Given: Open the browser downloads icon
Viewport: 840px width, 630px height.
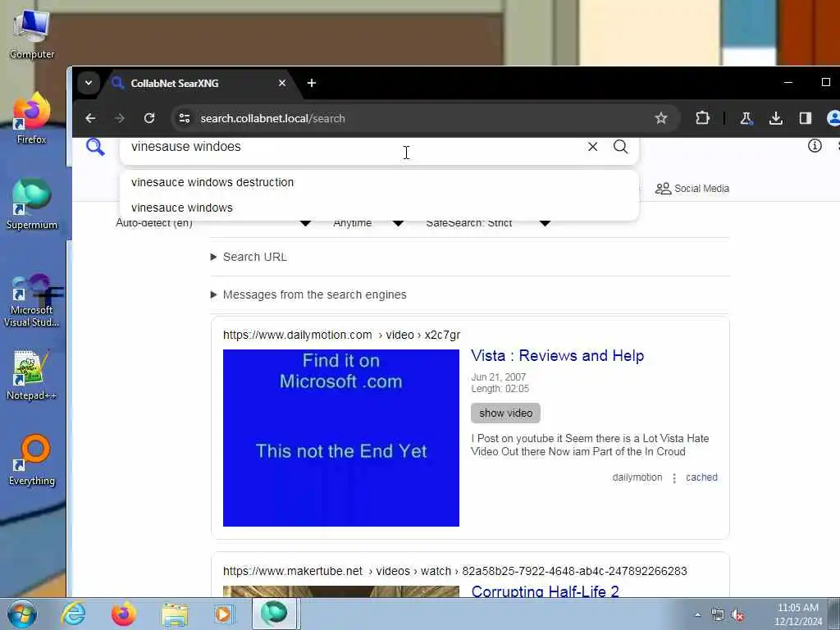Looking at the screenshot, I should coord(776,118).
